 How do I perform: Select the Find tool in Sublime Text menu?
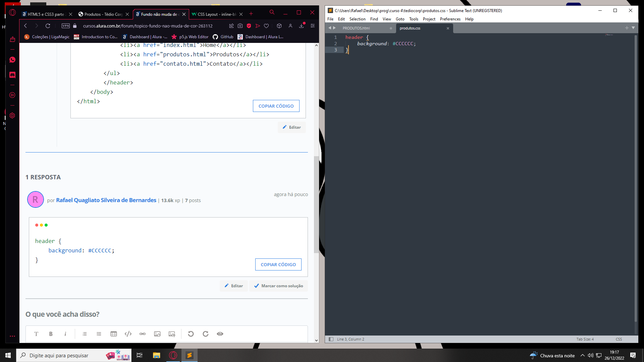pos(374,19)
